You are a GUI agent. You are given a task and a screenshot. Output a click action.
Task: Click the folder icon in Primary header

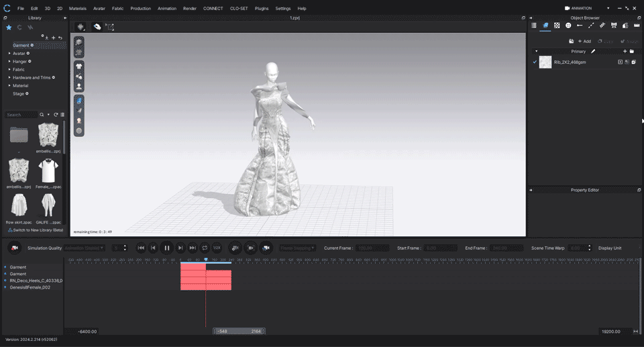(x=632, y=52)
